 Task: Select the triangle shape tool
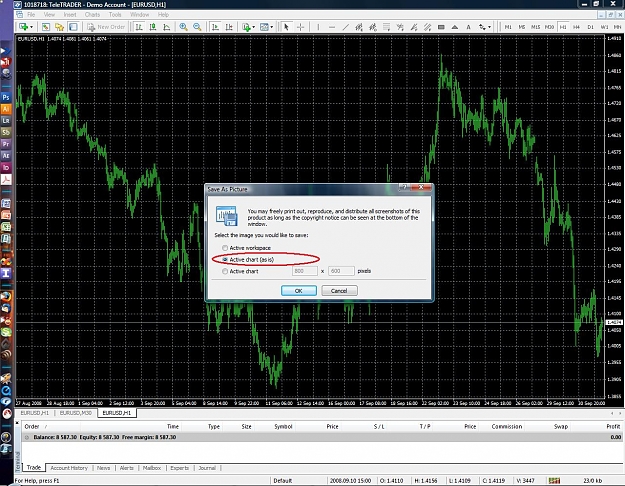point(455,27)
